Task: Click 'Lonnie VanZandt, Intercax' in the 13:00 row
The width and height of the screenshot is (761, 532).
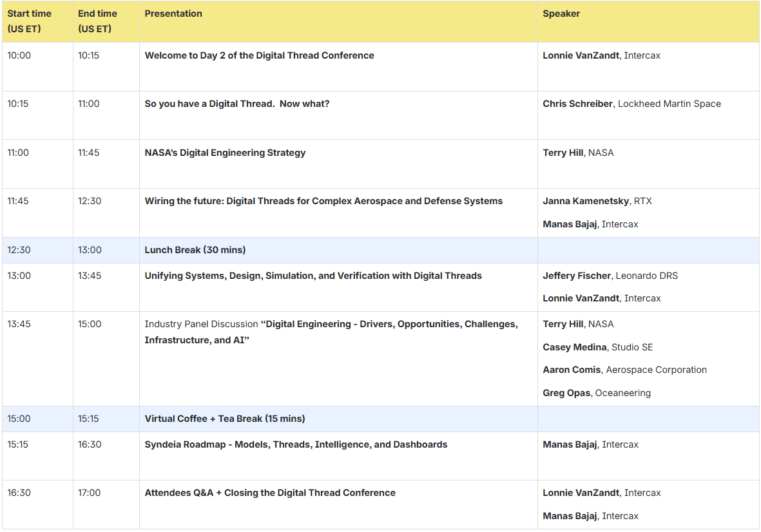Action: [x=601, y=298]
